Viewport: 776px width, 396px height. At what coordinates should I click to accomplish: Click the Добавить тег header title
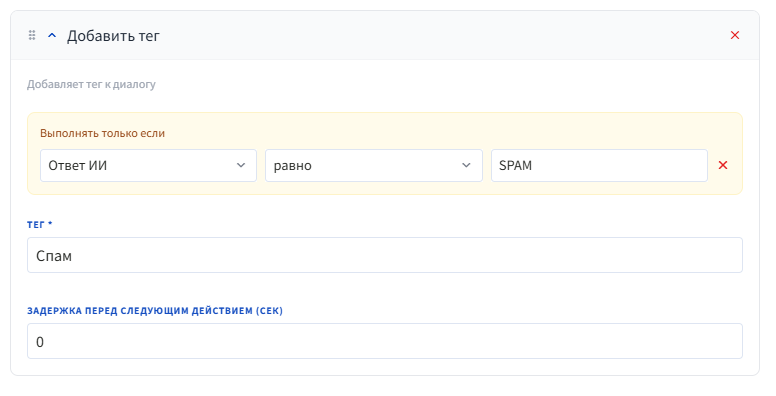point(113,36)
